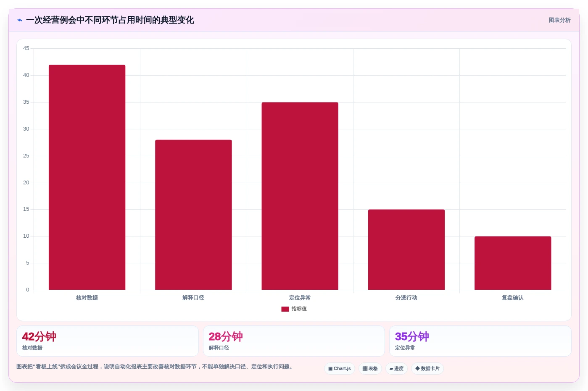
Task: Click the 解释口径 x-axis label
Action: click(193, 298)
